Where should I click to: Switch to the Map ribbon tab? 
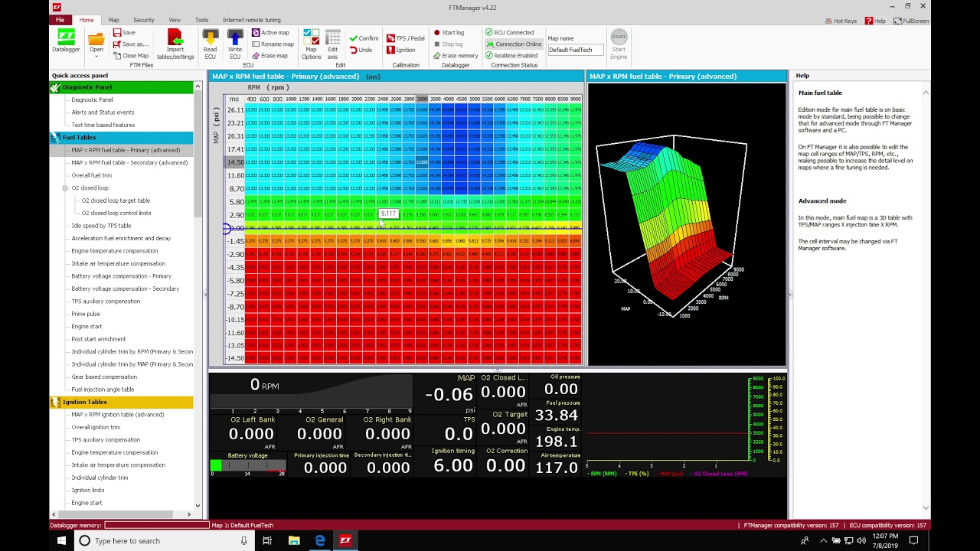113,20
